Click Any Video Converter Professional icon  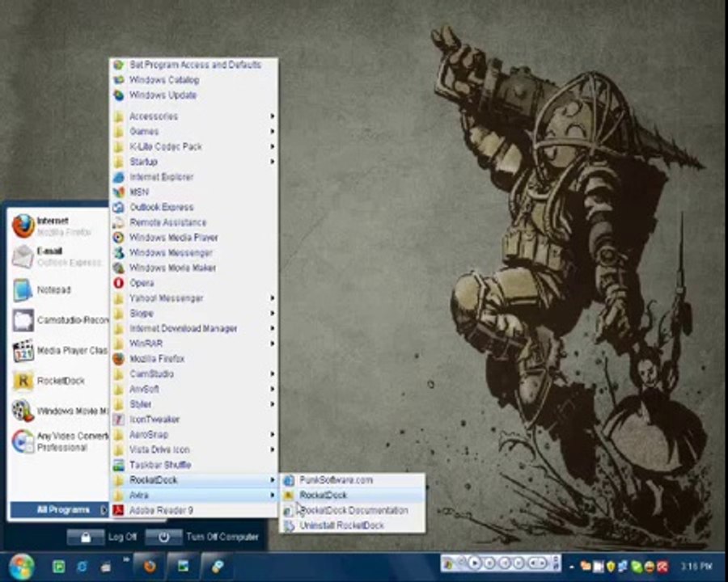click(23, 441)
